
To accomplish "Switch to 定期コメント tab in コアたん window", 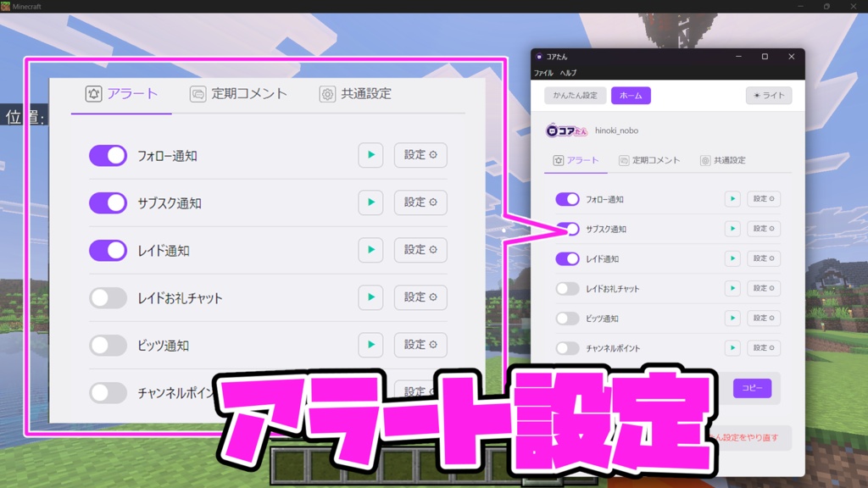I will 649,160.
